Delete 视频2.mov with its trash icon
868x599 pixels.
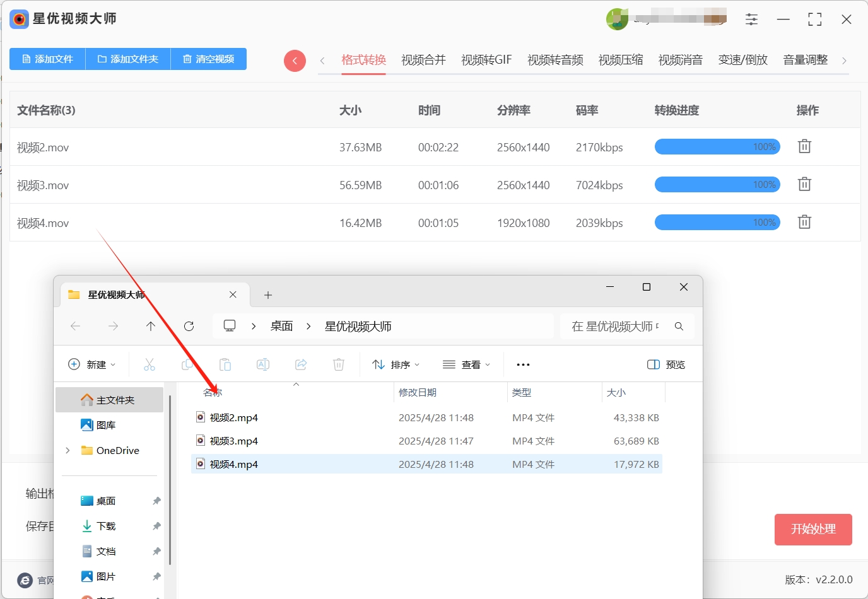tap(804, 146)
